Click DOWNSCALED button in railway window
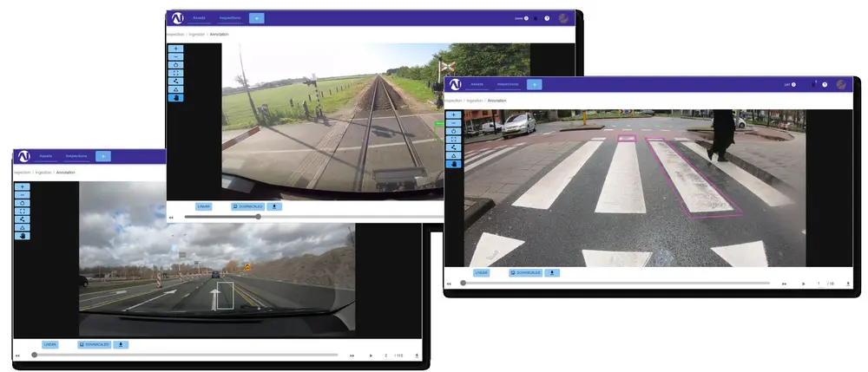 pyautogui.click(x=247, y=206)
